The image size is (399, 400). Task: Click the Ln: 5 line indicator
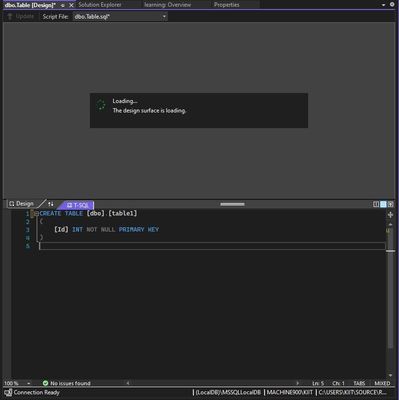[318, 383]
